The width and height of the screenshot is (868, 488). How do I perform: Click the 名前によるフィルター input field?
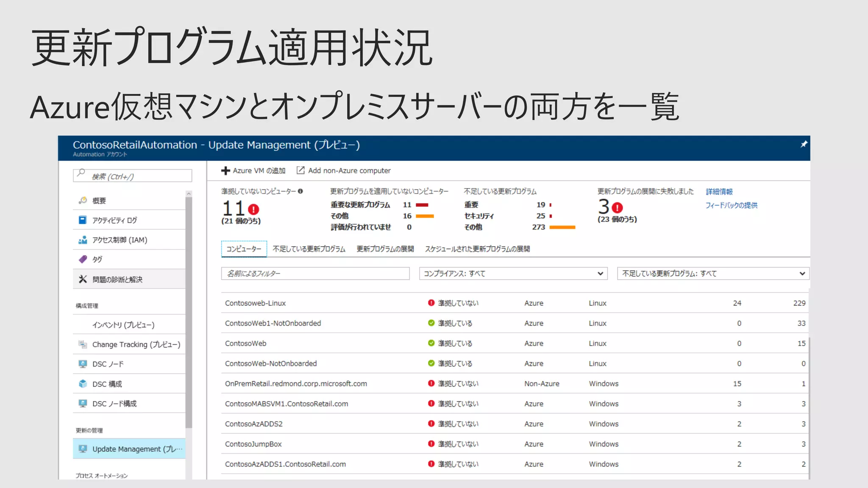[x=315, y=274]
